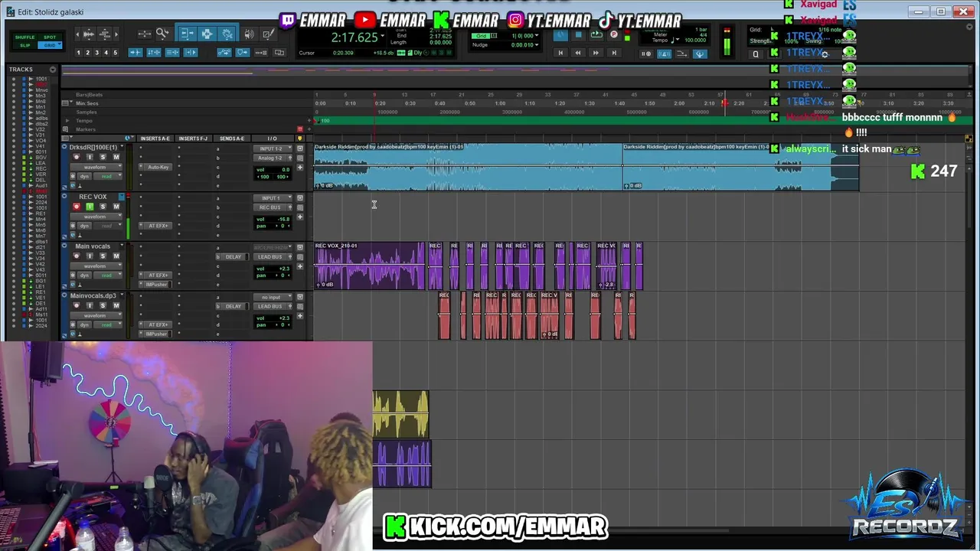980x551 pixels.
Task: Click INSERTS F-J column header
Action: (193, 139)
